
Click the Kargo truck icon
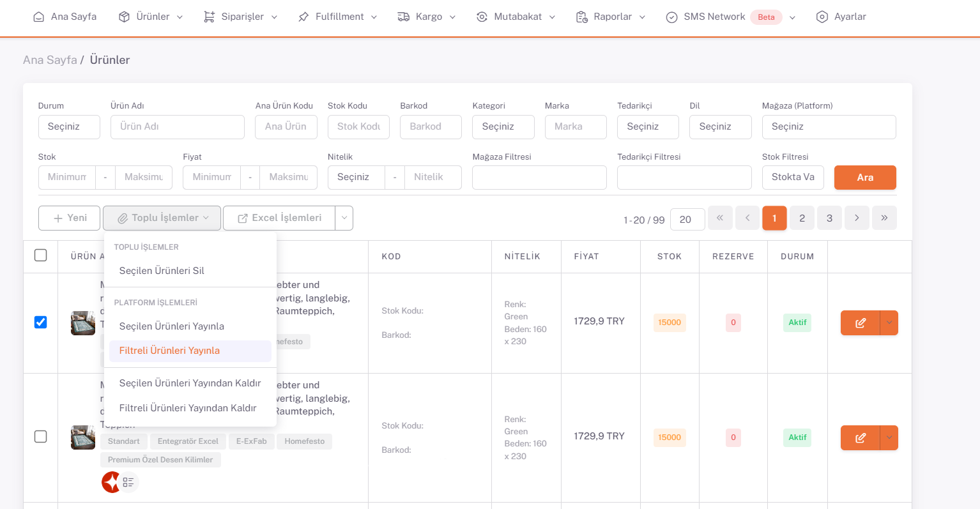tap(404, 17)
